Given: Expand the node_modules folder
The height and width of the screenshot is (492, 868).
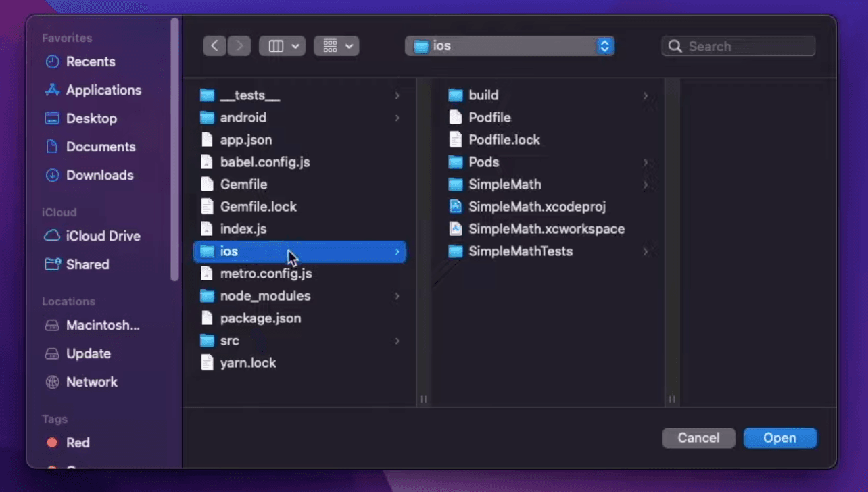Looking at the screenshot, I should click(266, 296).
